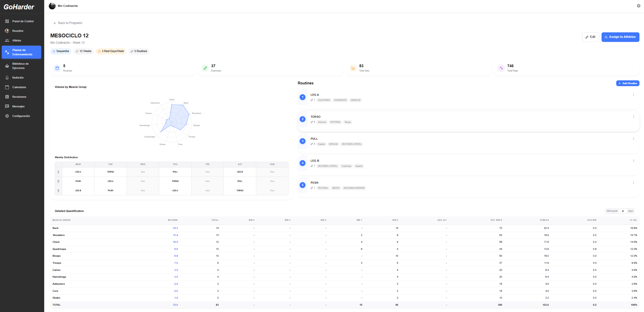Click the 3 Rest Days/Week chip
644x312 pixels.
click(x=111, y=51)
